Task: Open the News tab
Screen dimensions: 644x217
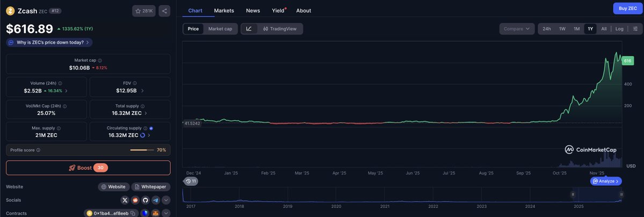Action: click(x=253, y=11)
